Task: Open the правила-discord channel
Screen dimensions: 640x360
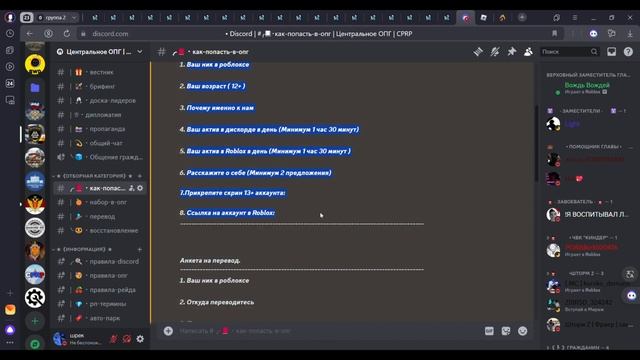Action: click(100, 261)
